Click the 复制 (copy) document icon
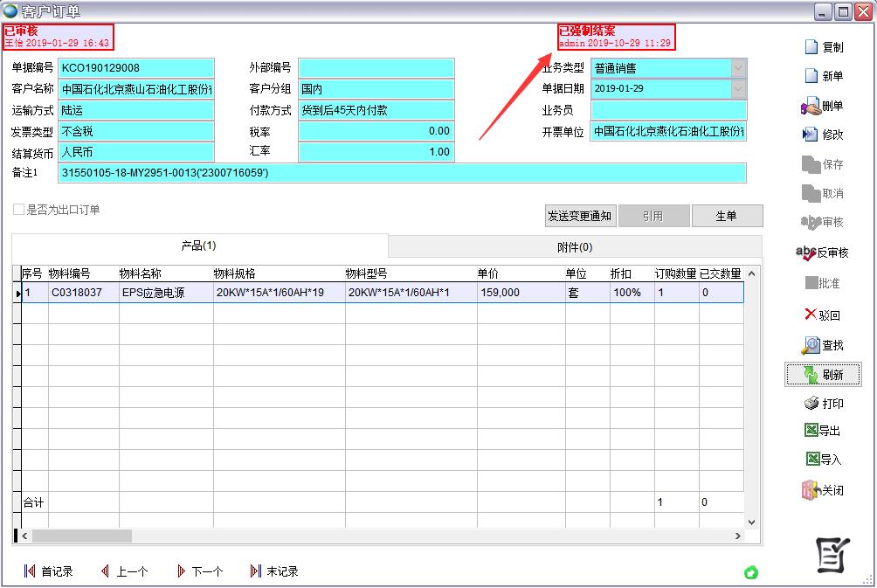 click(811, 47)
